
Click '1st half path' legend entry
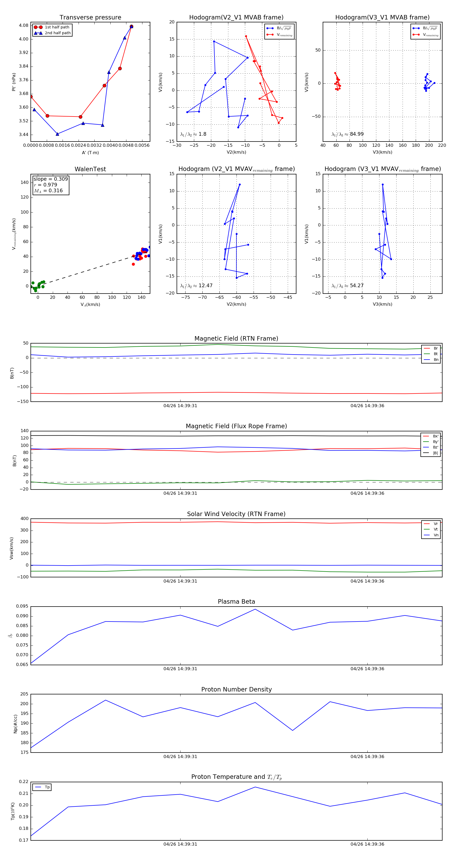tap(52, 27)
